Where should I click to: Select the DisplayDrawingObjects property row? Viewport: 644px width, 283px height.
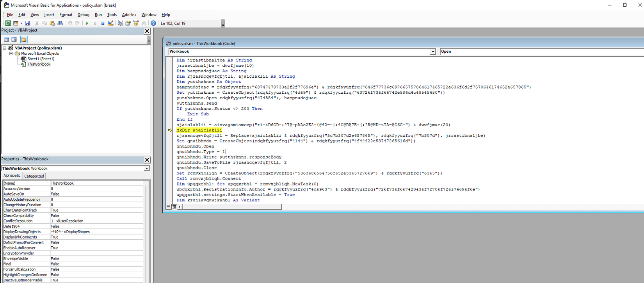[x=73, y=232]
